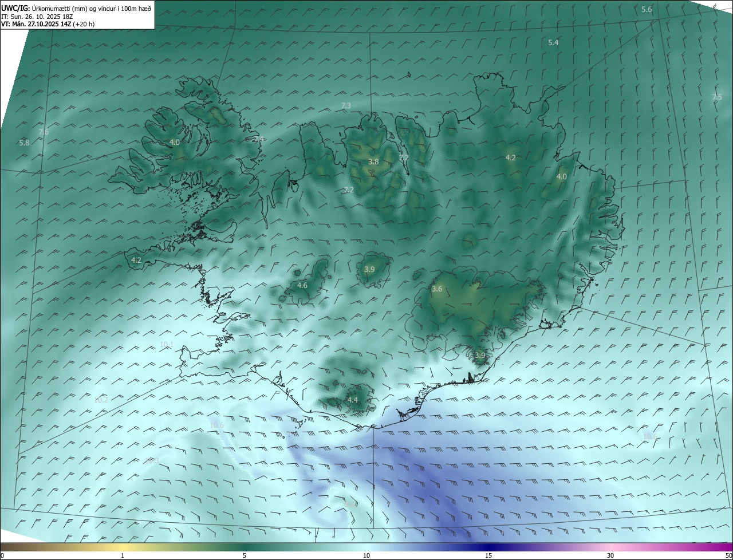Click the colorbar tick label 30
Image resolution: width=733 pixels, height=560 pixels.
pos(610,555)
